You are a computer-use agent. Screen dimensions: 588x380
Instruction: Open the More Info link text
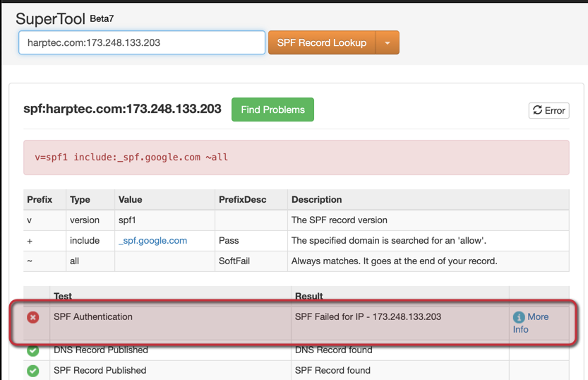pyautogui.click(x=537, y=316)
